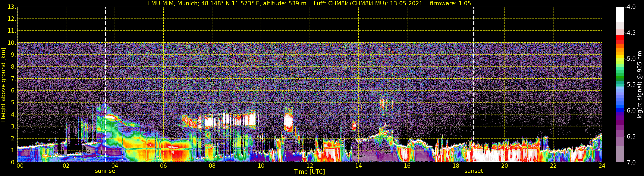
Task: Click the "-4.5" colorbar tick label
Action: 630,33
